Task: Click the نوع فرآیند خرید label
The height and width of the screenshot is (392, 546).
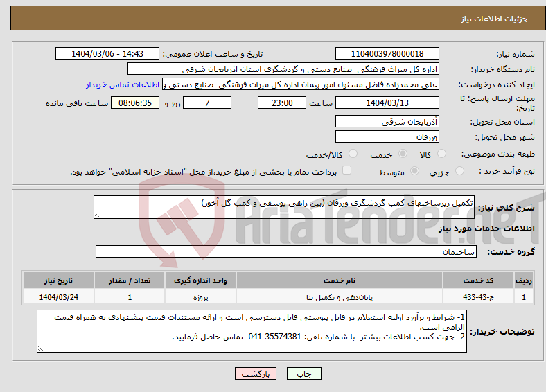Action: [x=507, y=171]
